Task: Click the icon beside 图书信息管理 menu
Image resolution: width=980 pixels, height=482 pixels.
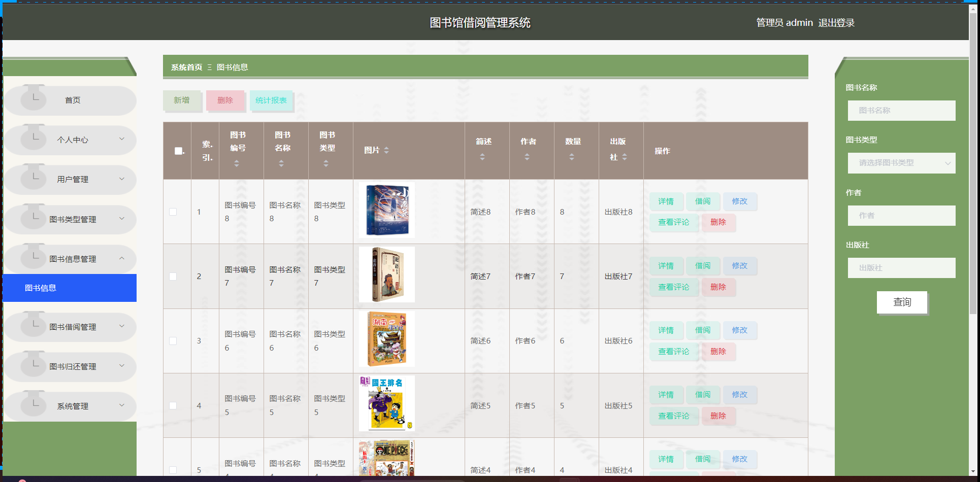Action: pyautogui.click(x=34, y=256)
